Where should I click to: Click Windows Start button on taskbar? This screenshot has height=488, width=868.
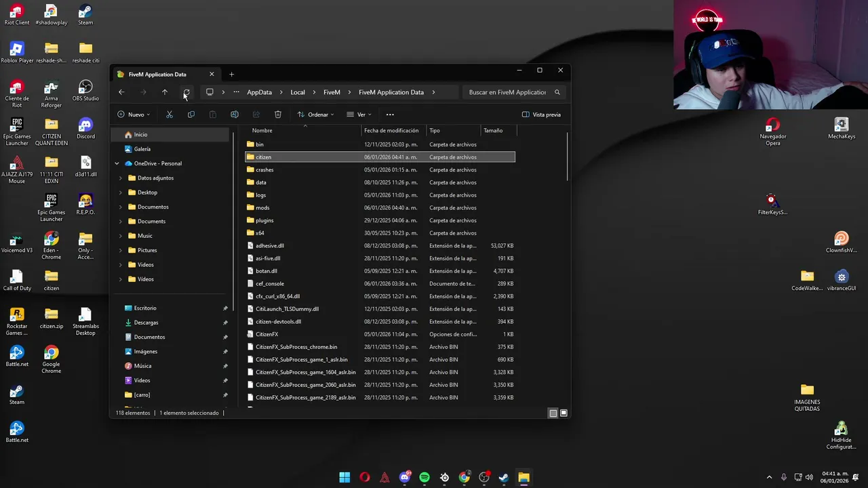[344, 477]
